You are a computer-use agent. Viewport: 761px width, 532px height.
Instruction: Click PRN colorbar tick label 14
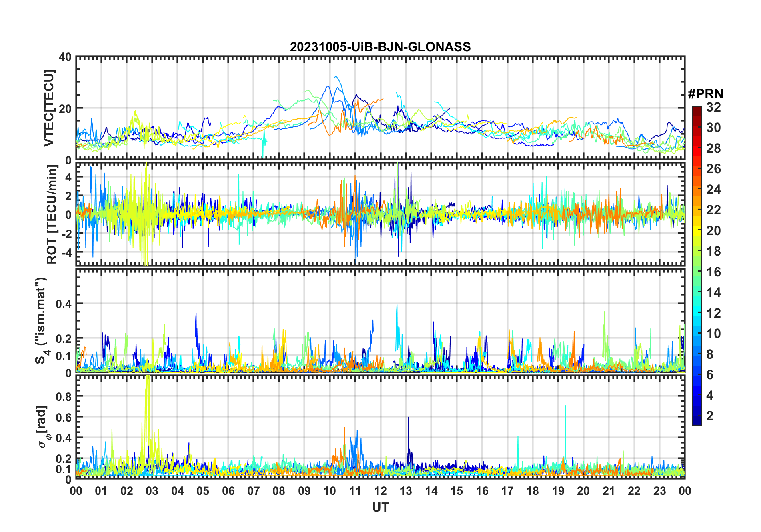pyautogui.click(x=713, y=292)
